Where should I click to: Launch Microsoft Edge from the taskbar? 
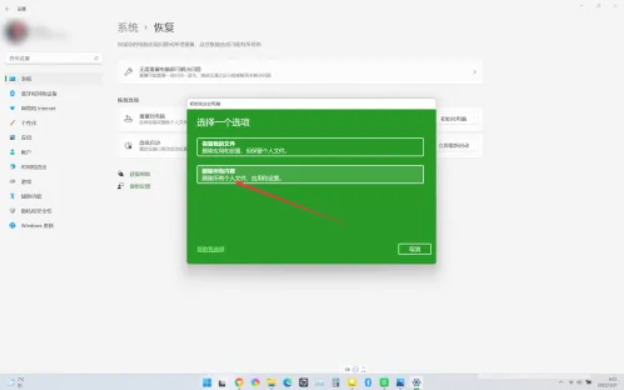pos(287,382)
